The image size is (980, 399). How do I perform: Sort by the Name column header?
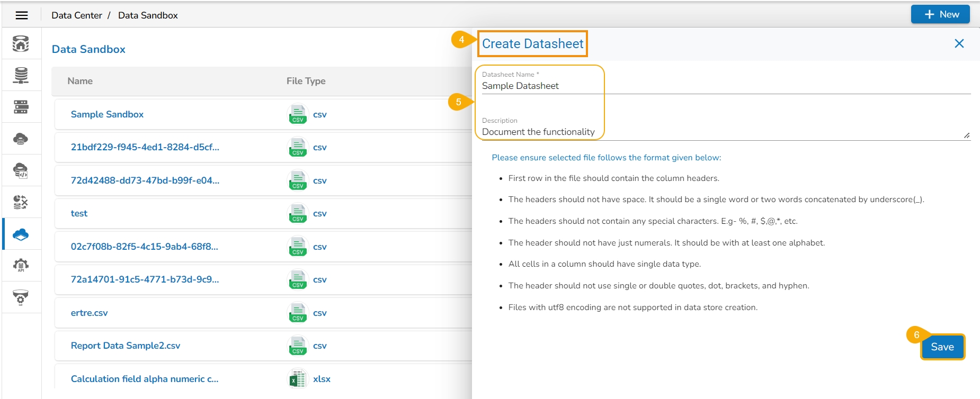80,81
